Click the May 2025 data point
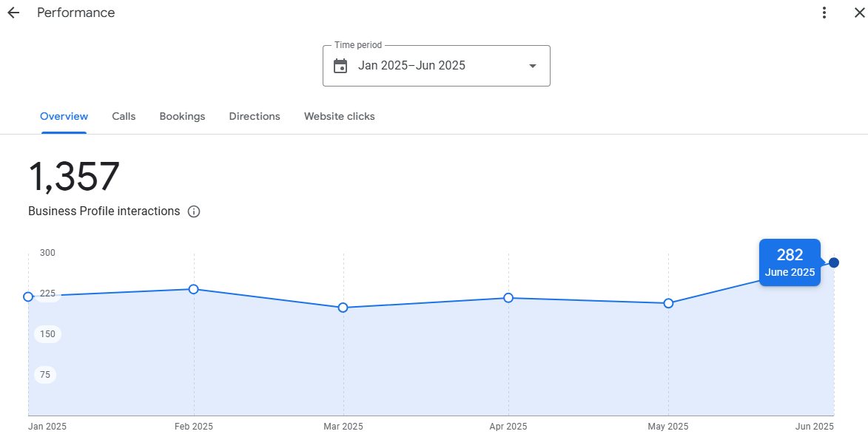 click(x=668, y=303)
